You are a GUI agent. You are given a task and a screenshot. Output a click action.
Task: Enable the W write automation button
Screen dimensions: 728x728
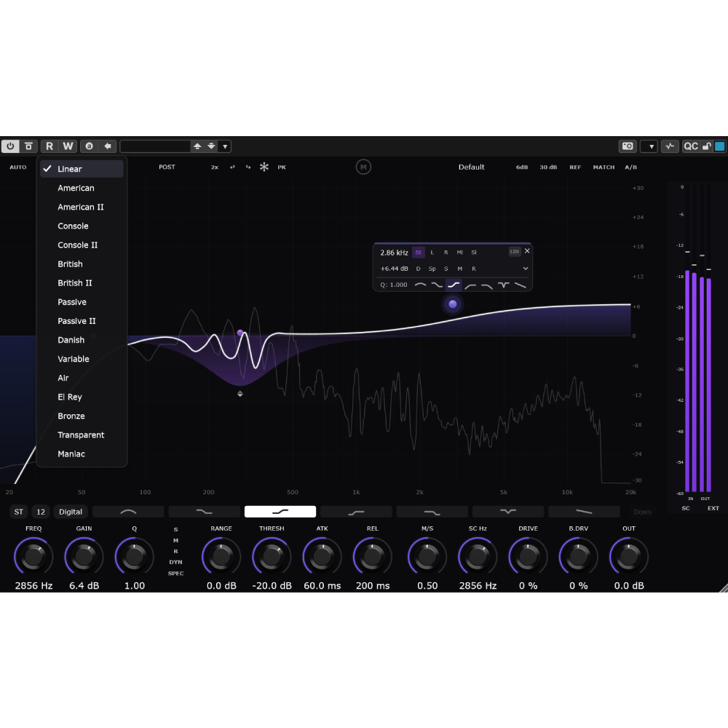[68, 146]
